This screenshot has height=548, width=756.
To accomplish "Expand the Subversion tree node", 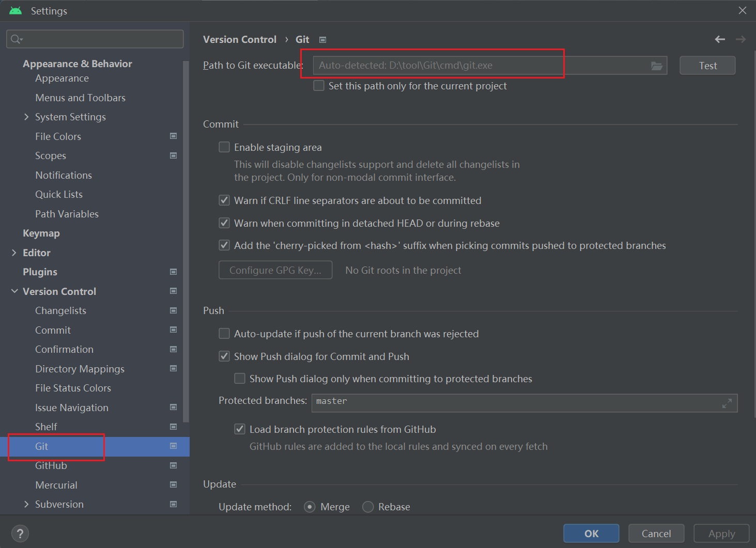I will tap(26, 504).
